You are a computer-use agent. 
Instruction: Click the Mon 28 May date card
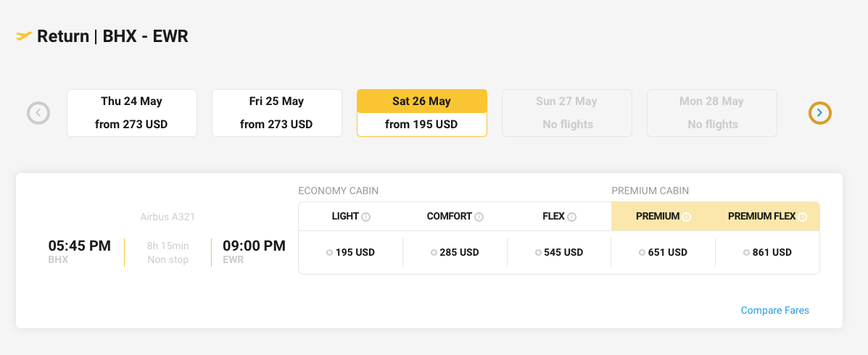tap(711, 113)
